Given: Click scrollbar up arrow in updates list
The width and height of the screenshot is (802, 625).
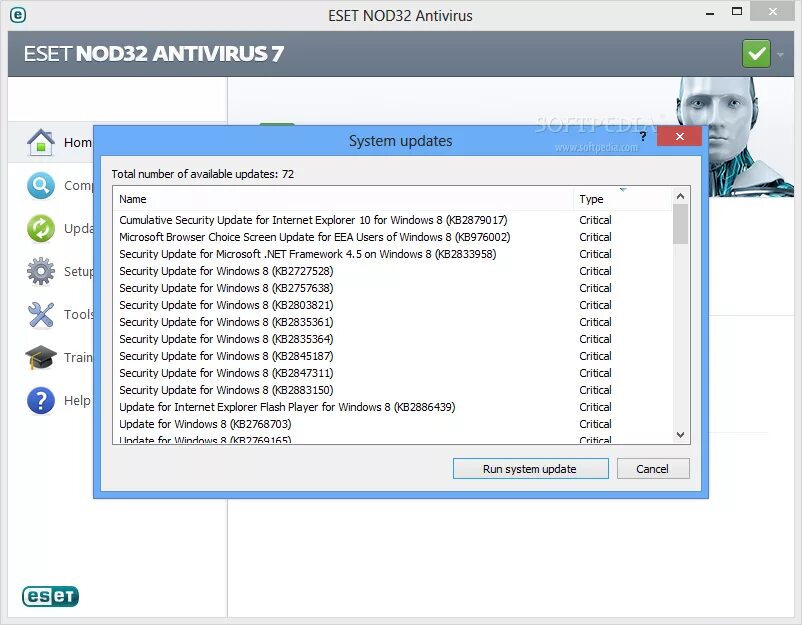Looking at the screenshot, I should tap(680, 196).
